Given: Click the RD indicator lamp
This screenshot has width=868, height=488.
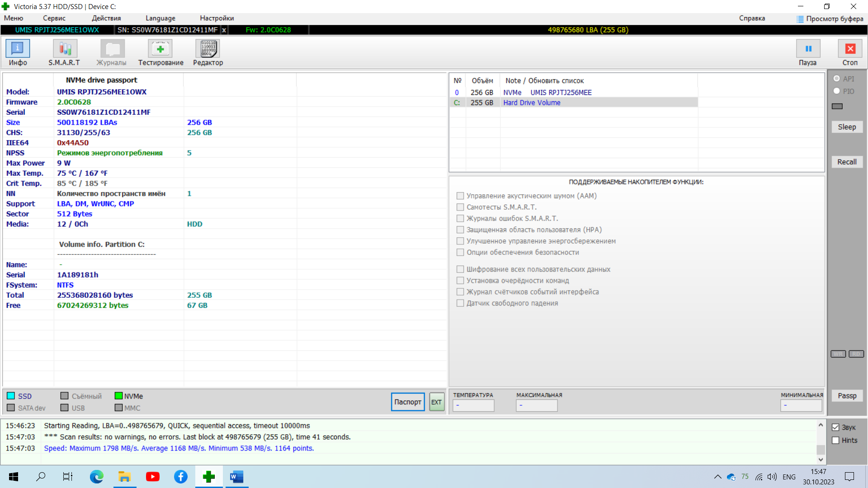Looking at the screenshot, I should (856, 354).
